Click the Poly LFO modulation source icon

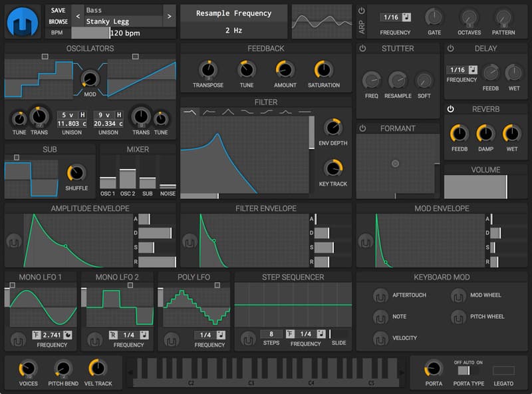172,339
